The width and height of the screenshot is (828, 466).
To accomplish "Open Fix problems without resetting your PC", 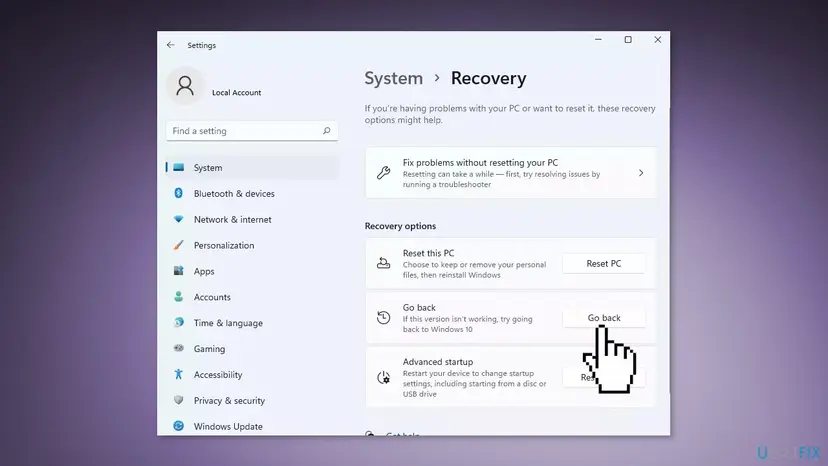I will [x=511, y=173].
